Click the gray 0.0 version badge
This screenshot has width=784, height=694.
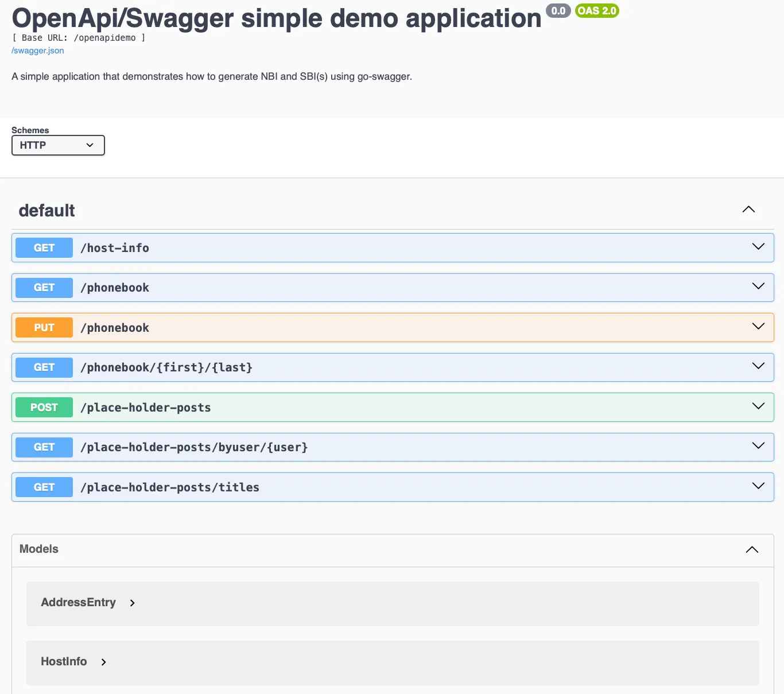558,11
